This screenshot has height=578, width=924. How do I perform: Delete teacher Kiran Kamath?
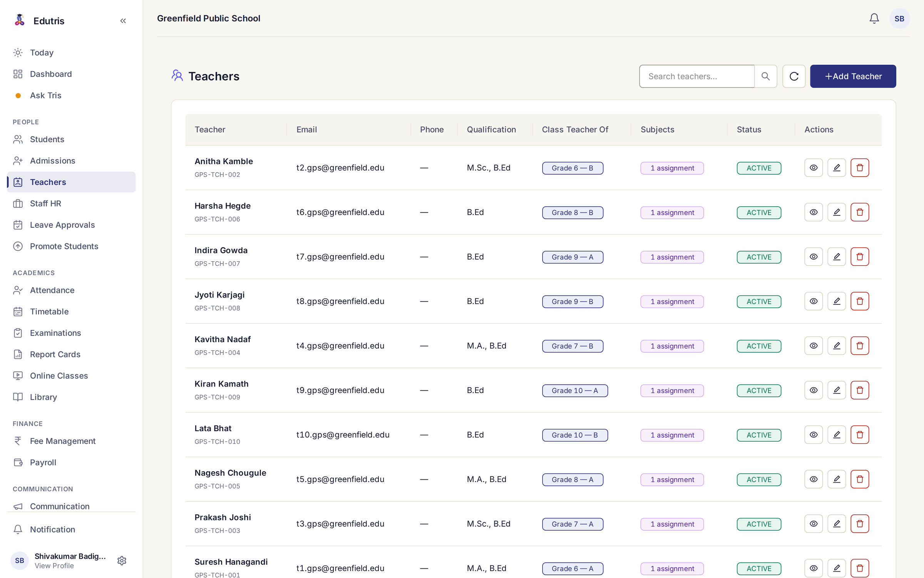pos(859,390)
